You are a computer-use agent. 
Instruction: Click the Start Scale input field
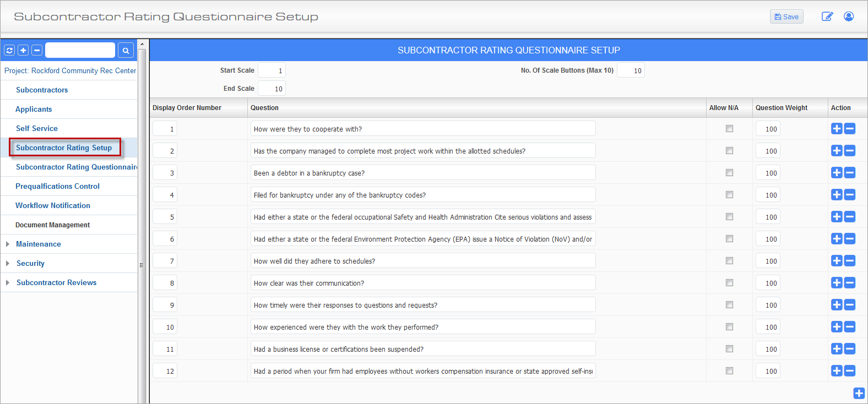point(272,70)
